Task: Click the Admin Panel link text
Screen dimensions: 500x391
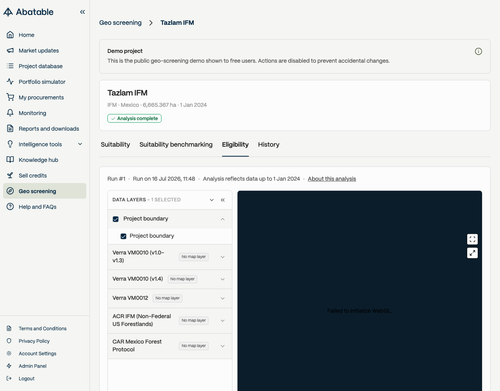Action: (x=33, y=366)
